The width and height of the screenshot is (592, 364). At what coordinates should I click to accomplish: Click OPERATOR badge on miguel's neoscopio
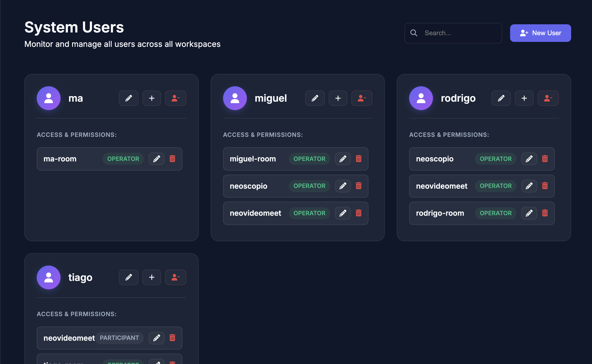pyautogui.click(x=309, y=186)
